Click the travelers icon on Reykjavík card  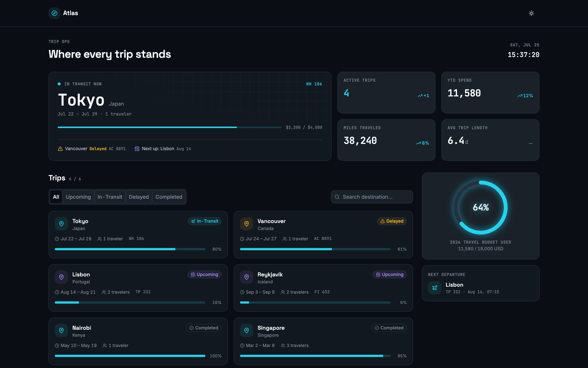283,292
